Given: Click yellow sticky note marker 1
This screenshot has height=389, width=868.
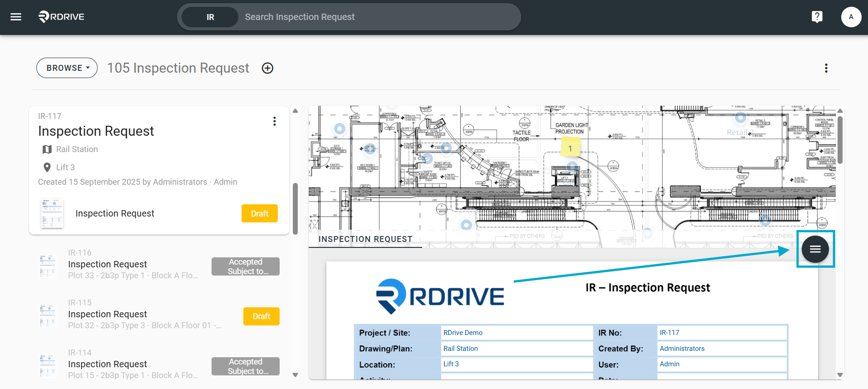Looking at the screenshot, I should (570, 148).
